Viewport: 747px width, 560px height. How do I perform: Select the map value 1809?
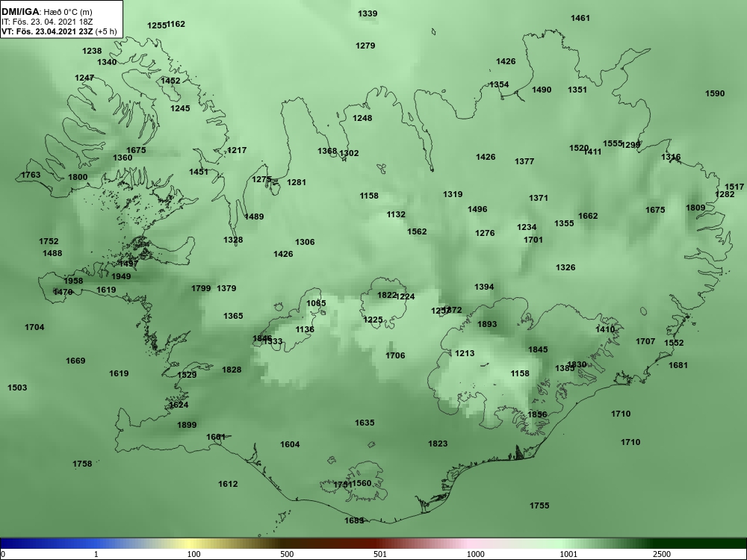[695, 208]
